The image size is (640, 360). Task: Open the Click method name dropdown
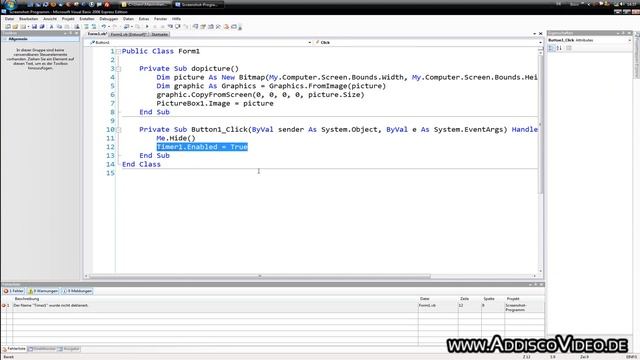(x=540, y=42)
